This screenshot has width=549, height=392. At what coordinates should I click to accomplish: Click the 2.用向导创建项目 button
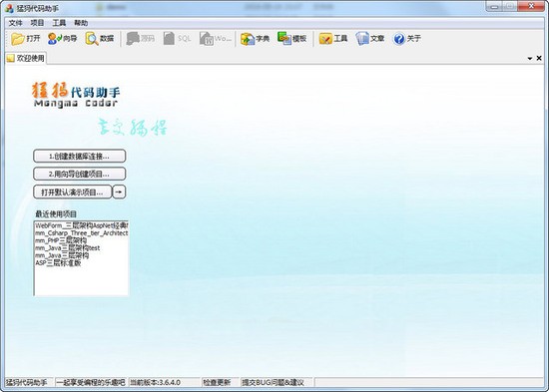pyautogui.click(x=80, y=174)
